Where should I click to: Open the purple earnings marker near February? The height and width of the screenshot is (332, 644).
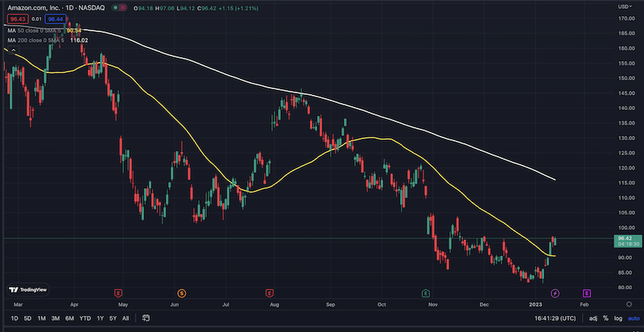tap(587, 293)
